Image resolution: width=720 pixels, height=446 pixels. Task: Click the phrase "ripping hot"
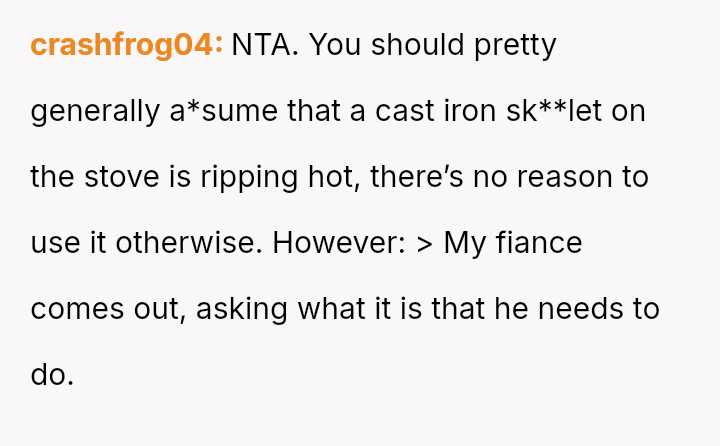coord(281,177)
